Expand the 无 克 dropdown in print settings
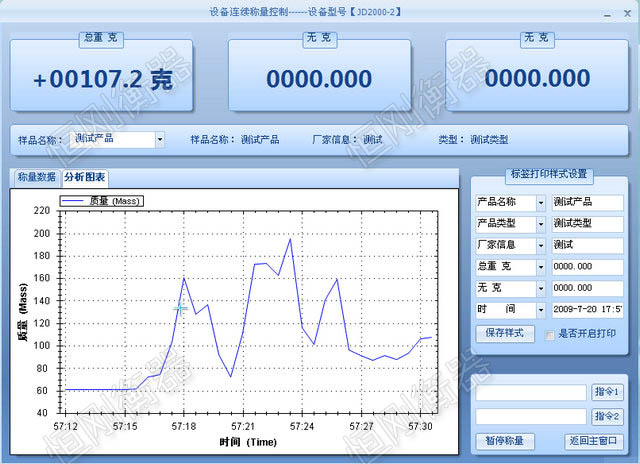 (x=541, y=289)
